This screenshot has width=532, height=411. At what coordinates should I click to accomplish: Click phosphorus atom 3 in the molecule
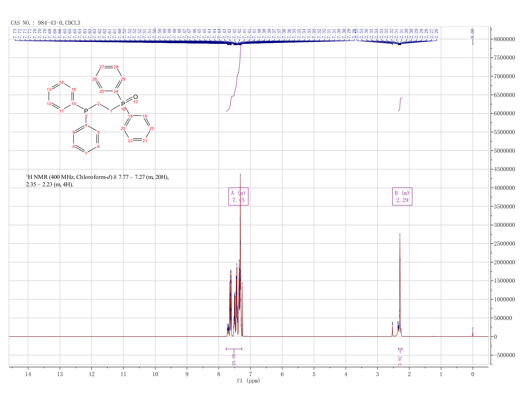click(86, 111)
